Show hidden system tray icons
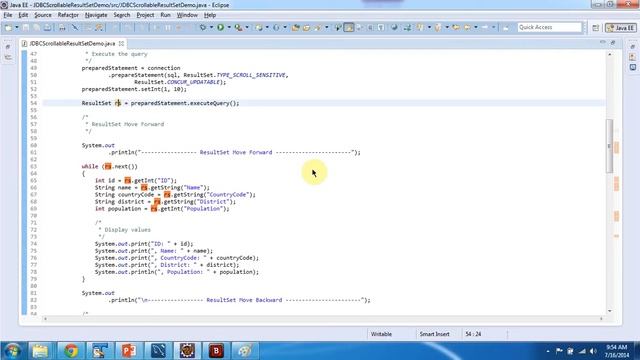This screenshot has height=360, width=640. pos(548,351)
